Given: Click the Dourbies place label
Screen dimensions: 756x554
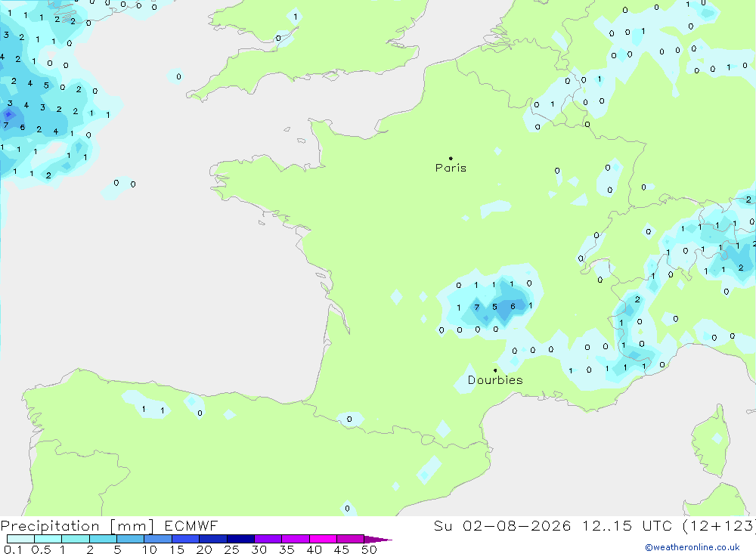Looking at the screenshot, I should point(495,380).
